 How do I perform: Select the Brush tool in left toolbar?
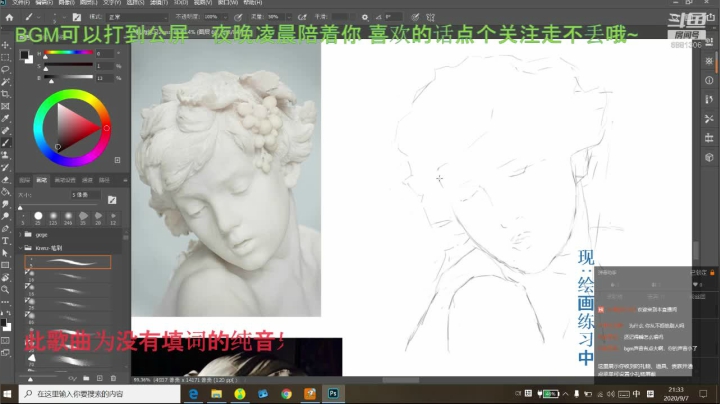point(6,143)
